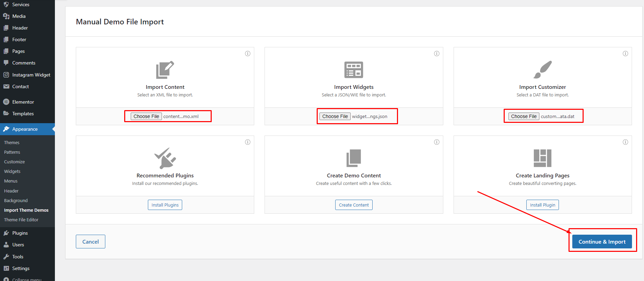644x281 pixels.
Task: Click the Import Content info icon
Action: (x=248, y=54)
